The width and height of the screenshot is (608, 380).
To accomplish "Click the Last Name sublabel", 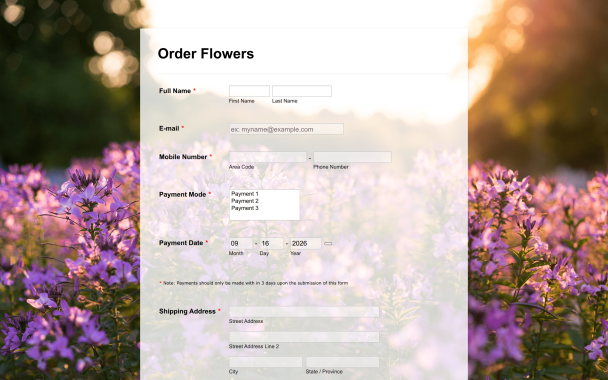I will click(x=285, y=101).
